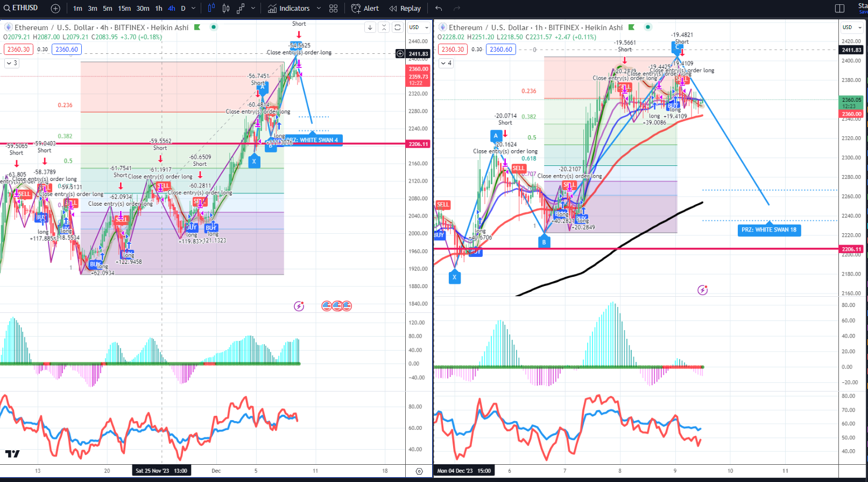The height and width of the screenshot is (482, 868).
Task: Open 4h chart time axis settings gear
Action: [x=419, y=471]
